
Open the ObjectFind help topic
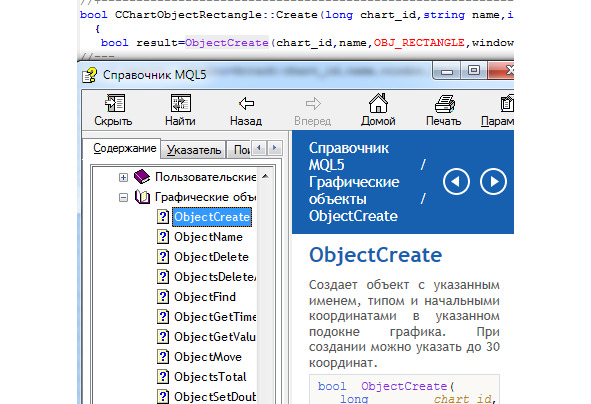click(x=205, y=297)
